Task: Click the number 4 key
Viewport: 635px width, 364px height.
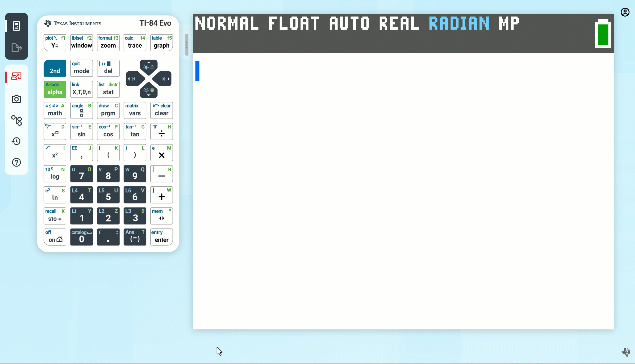Action: click(x=82, y=195)
